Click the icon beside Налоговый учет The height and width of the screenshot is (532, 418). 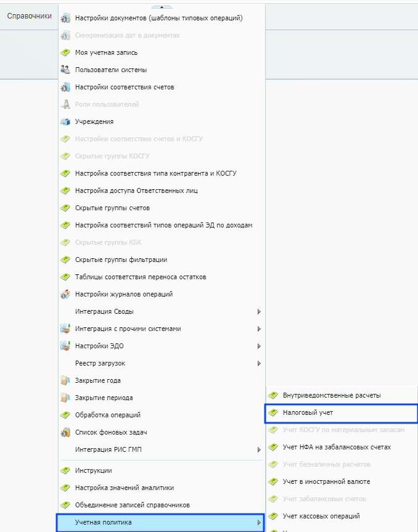coord(273,412)
